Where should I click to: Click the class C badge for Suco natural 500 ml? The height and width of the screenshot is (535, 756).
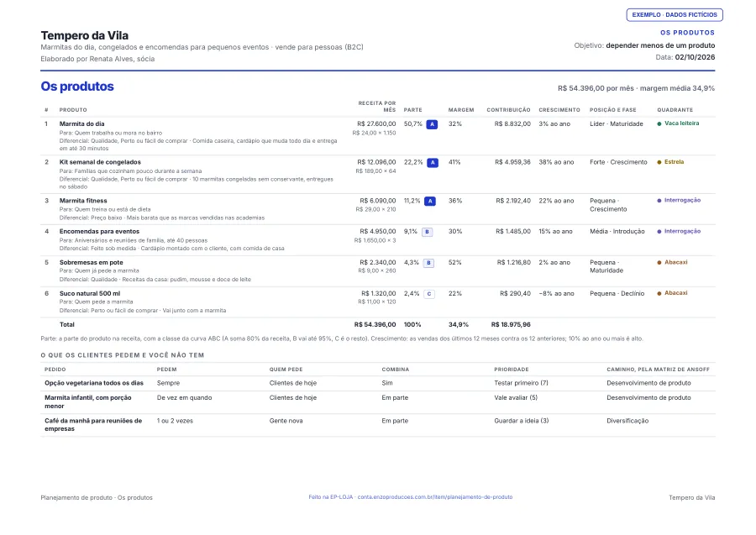(429, 294)
